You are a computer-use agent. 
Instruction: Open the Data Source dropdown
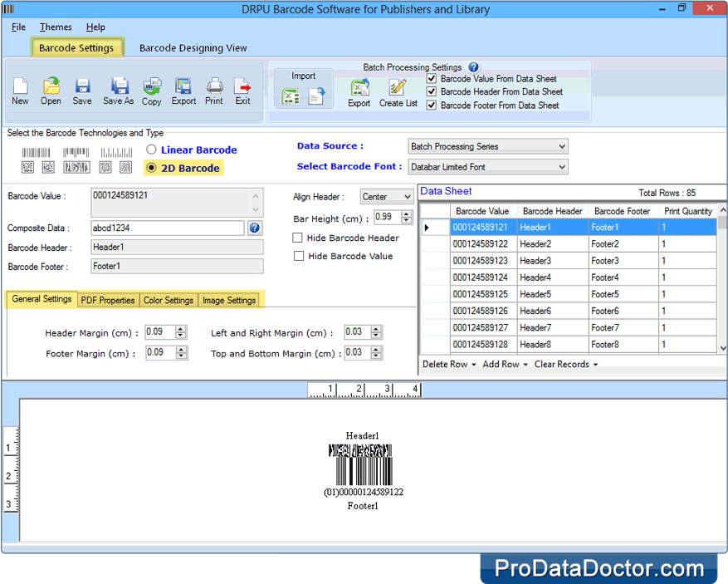[488, 146]
